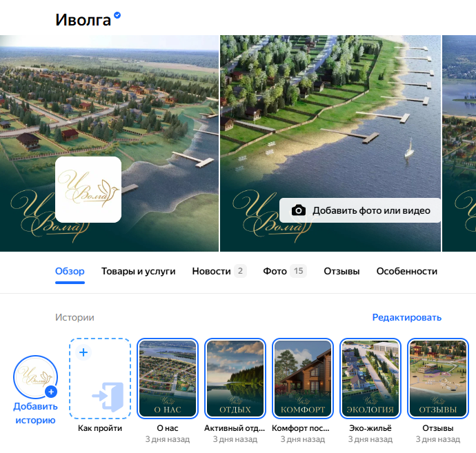Open the Отзывы tab
Viewport: 476px width, 453px height.
click(x=341, y=271)
